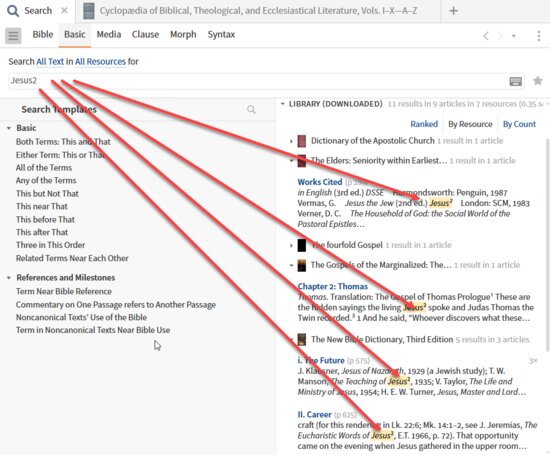Collapse the Basic templates group
This screenshot has width=550, height=455.
point(9,128)
